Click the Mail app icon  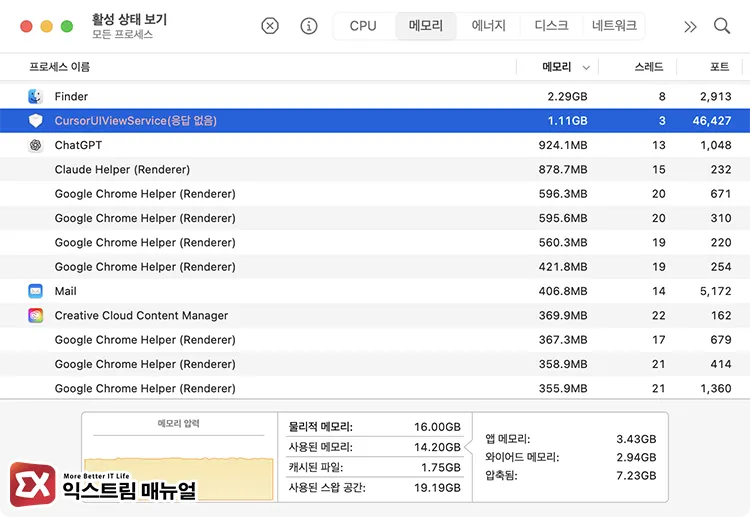[35, 291]
